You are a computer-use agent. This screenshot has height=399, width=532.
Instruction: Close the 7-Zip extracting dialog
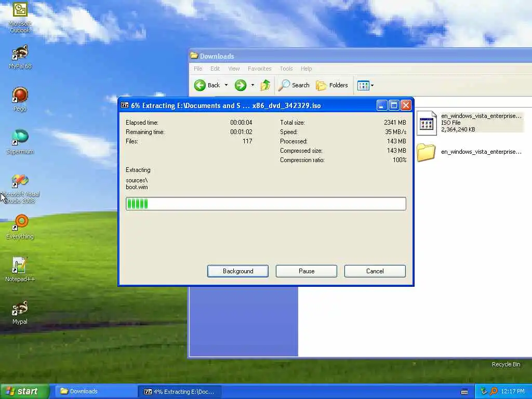[x=406, y=105]
